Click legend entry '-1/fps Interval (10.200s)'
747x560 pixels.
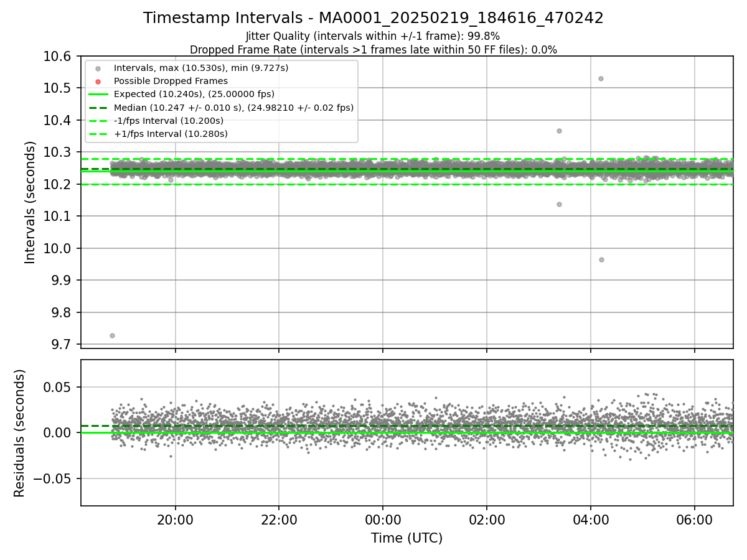coord(169,121)
